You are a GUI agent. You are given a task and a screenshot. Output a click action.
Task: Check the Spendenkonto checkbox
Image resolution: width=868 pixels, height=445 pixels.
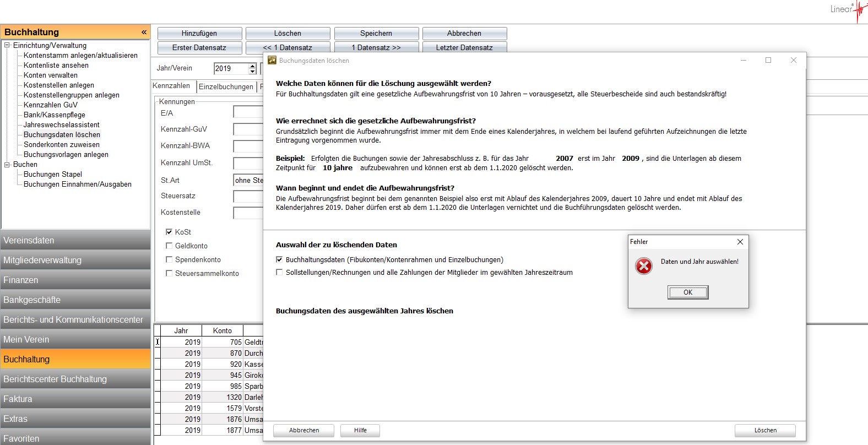click(x=169, y=259)
